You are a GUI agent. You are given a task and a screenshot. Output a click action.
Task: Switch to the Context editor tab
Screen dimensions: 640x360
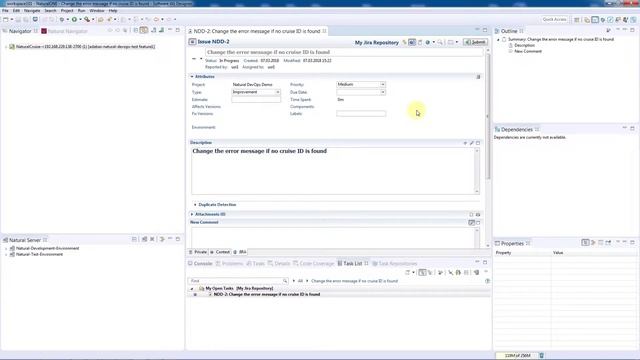[x=220, y=252]
